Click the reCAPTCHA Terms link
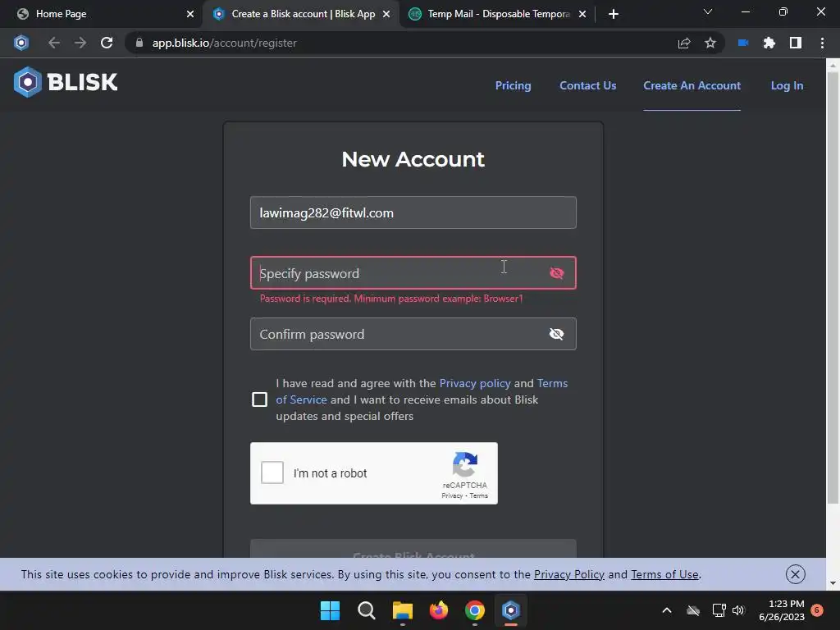This screenshot has height=630, width=840. tap(479, 495)
